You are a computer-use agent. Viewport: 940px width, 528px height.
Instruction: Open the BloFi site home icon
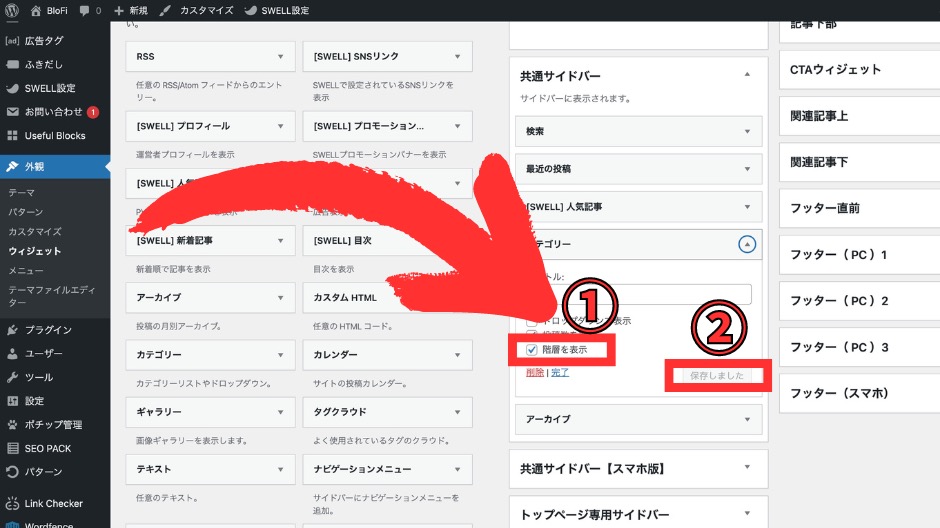(x=36, y=11)
